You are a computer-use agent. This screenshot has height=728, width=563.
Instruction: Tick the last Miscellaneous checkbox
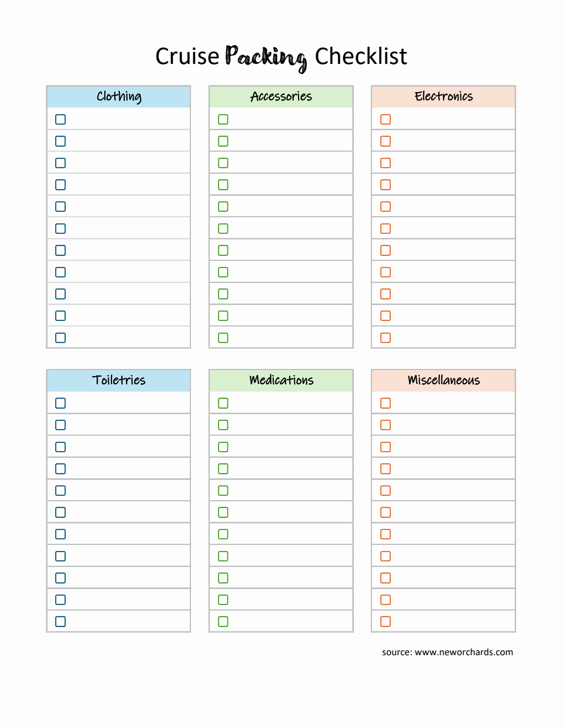pyautogui.click(x=386, y=622)
